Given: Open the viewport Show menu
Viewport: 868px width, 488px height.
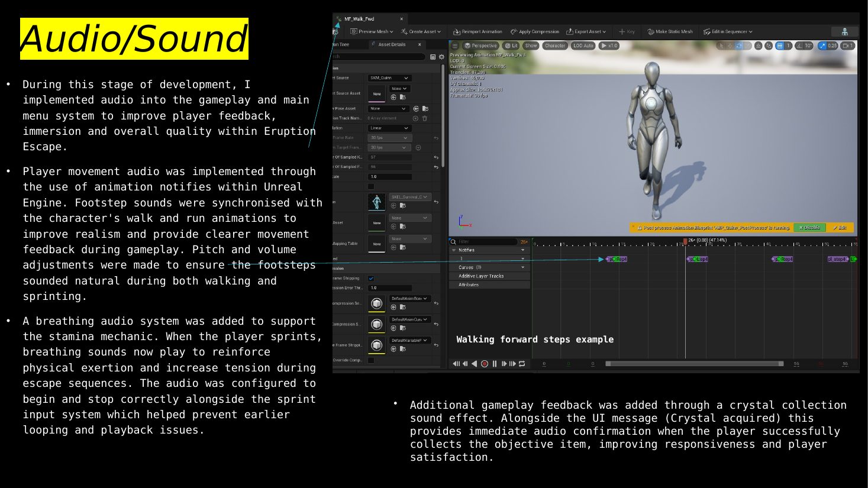Looking at the screenshot, I should [531, 46].
